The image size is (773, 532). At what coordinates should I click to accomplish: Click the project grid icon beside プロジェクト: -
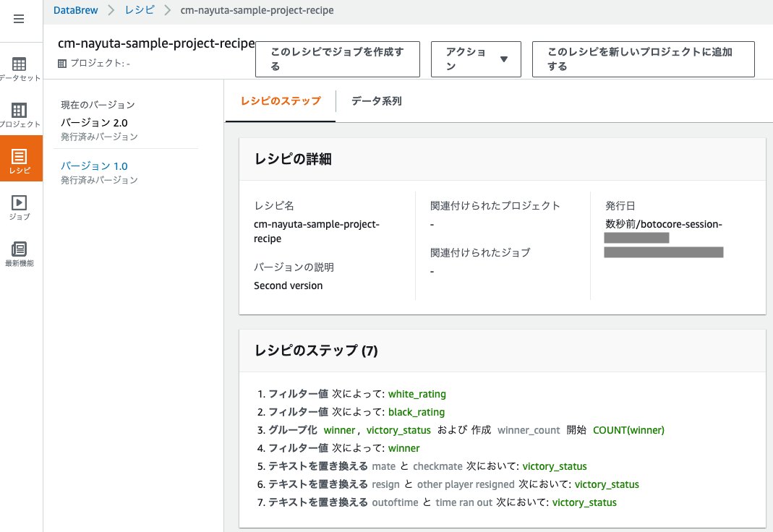click(x=62, y=64)
